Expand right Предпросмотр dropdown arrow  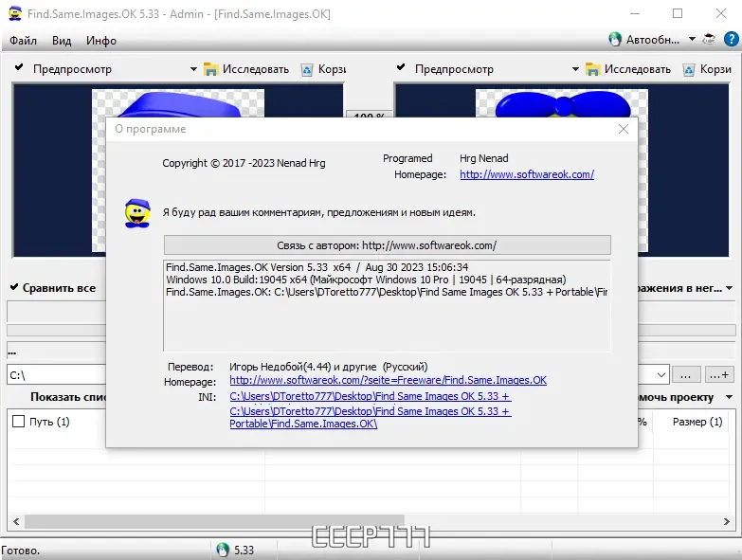point(575,69)
